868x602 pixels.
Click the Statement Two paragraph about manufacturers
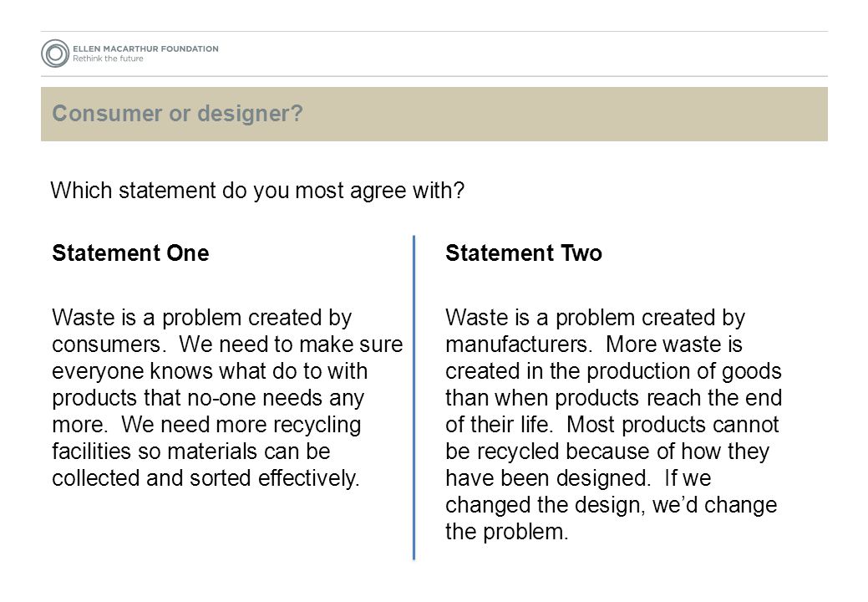click(x=613, y=424)
